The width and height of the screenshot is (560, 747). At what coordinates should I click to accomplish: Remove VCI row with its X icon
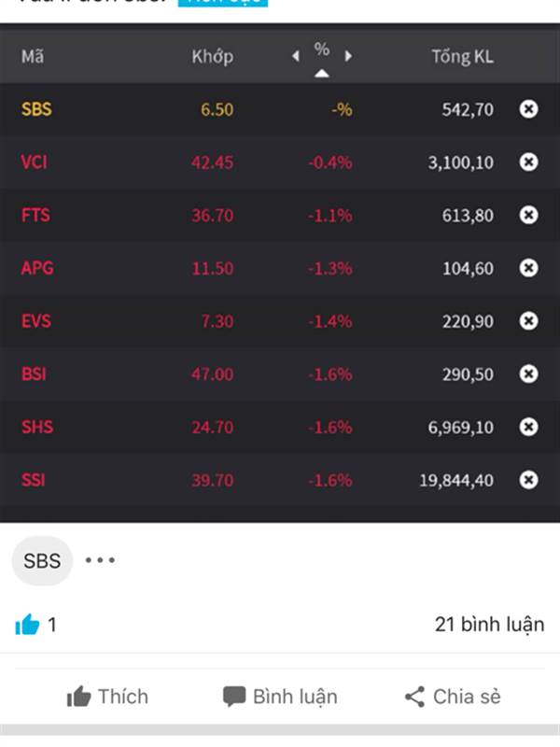528,162
